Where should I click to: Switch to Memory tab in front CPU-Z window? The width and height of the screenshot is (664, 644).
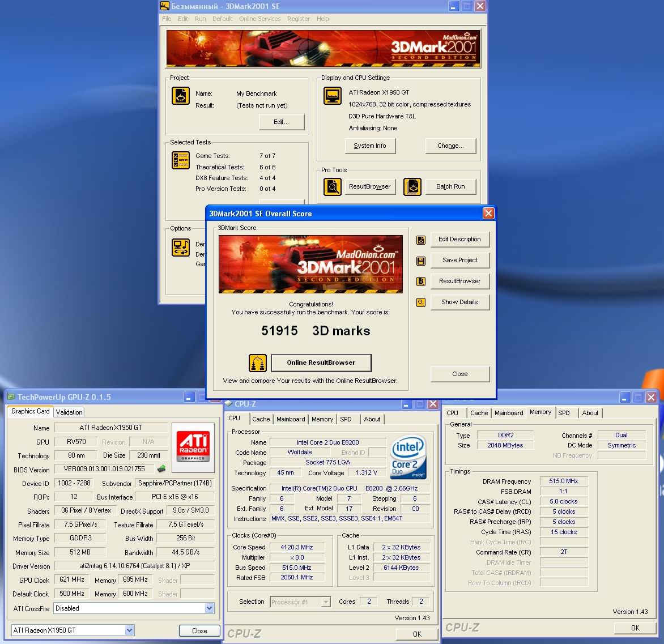click(x=322, y=419)
